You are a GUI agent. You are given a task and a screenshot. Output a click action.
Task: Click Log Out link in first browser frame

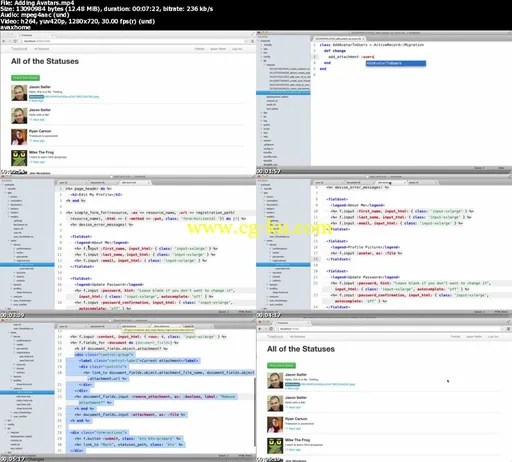237,49
